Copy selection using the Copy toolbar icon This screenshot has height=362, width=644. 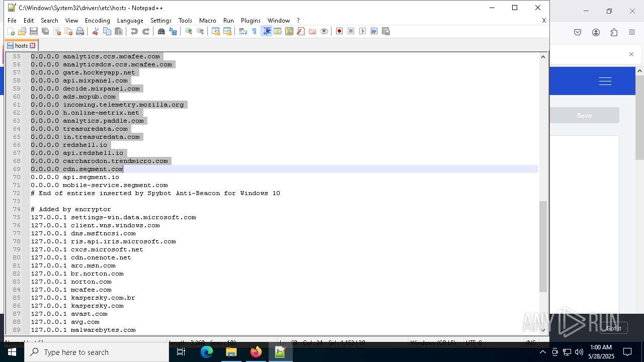click(107, 31)
